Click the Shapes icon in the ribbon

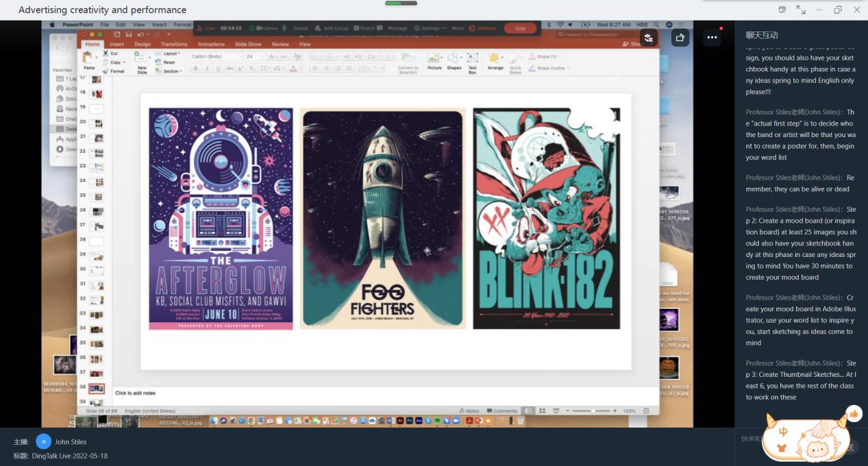pos(454,61)
